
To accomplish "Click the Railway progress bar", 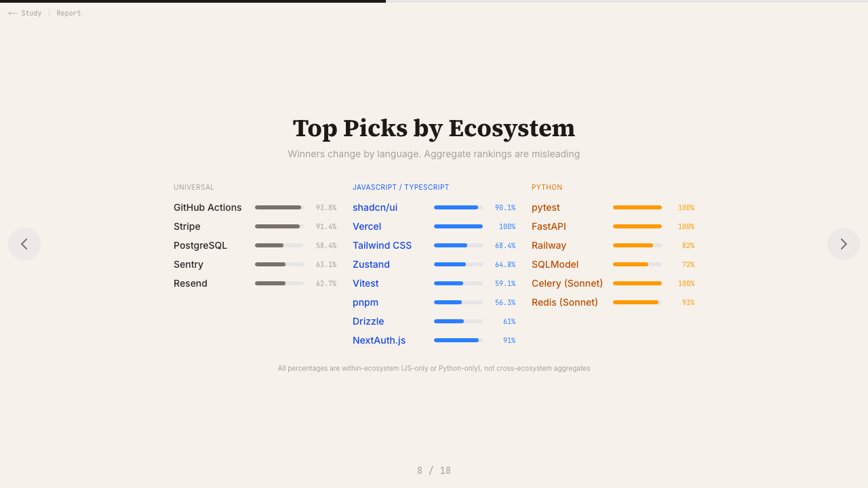I will click(637, 245).
